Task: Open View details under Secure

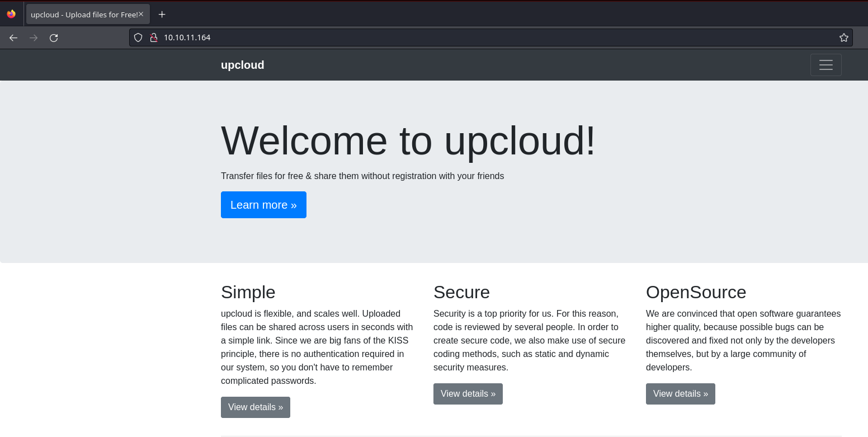Action: coord(468,393)
